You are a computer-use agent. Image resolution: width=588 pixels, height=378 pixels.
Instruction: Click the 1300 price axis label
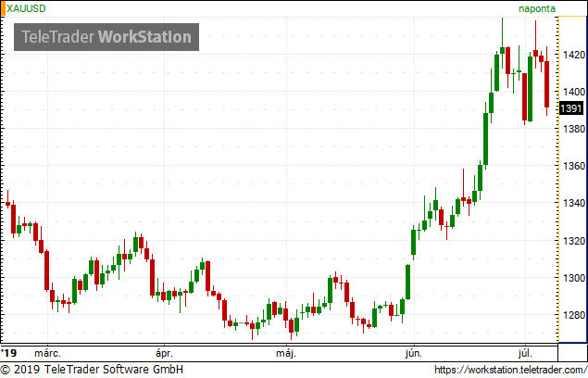click(x=574, y=278)
